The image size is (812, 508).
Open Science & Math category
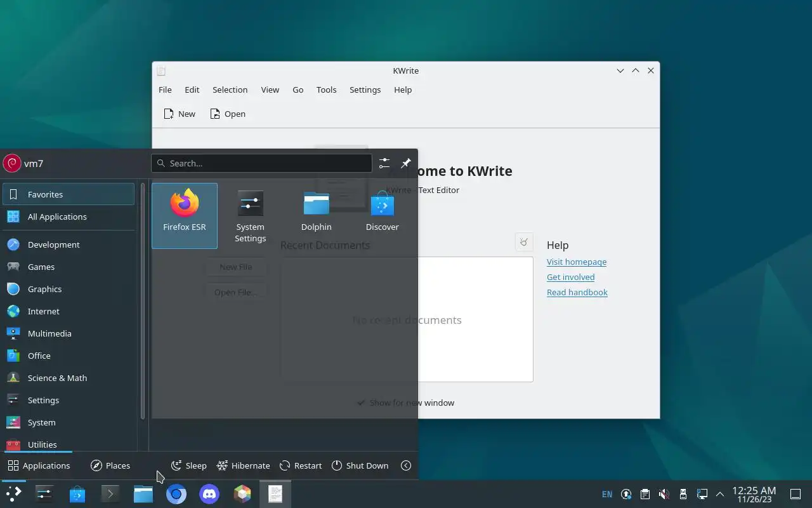(69, 378)
